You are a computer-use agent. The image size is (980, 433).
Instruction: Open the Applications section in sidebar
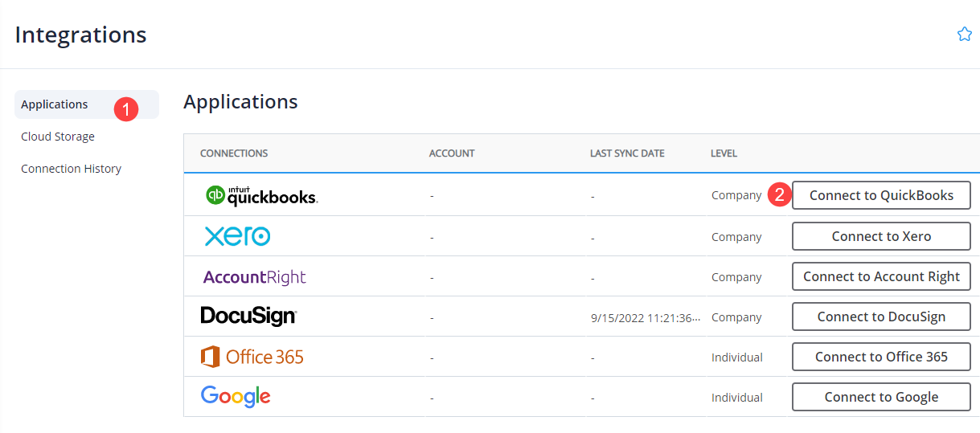[x=87, y=104]
